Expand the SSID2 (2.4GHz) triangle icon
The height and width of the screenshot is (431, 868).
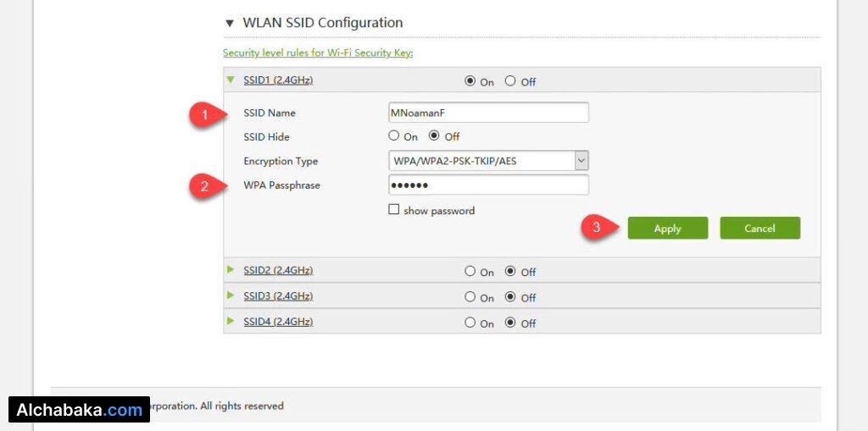tap(230, 270)
